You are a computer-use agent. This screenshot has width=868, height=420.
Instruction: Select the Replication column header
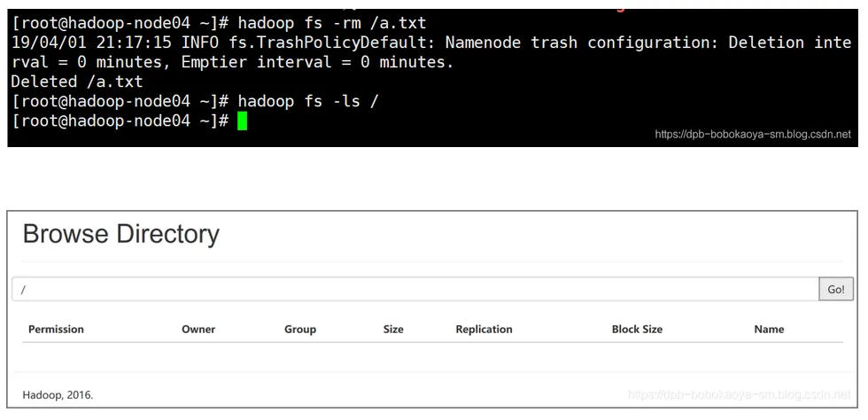point(484,329)
